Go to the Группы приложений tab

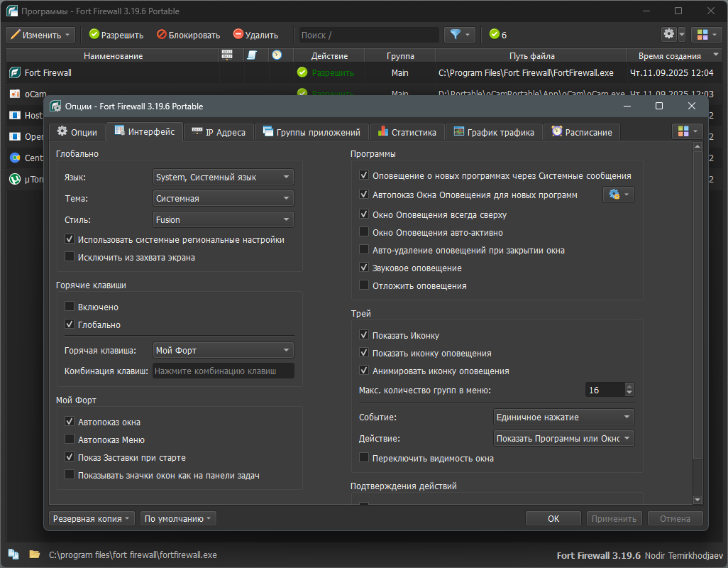312,132
